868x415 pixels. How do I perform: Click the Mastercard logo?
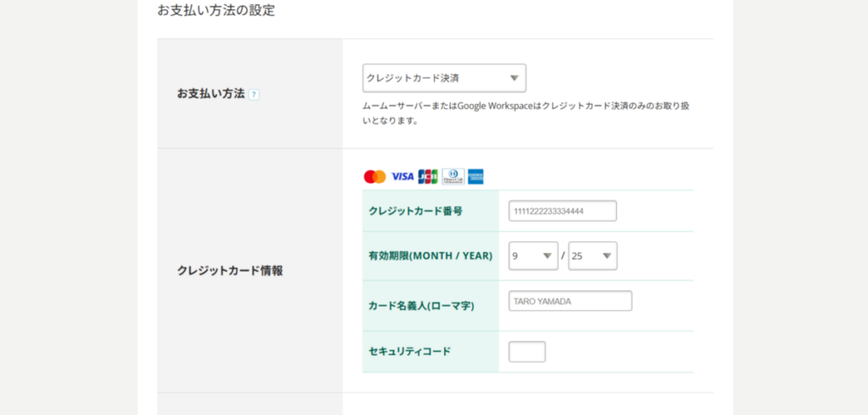coord(374,176)
